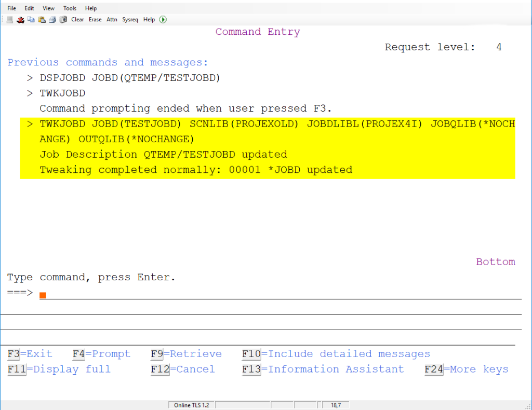
Task: Click 'Tweaking completed normally' message
Action: [x=196, y=170]
